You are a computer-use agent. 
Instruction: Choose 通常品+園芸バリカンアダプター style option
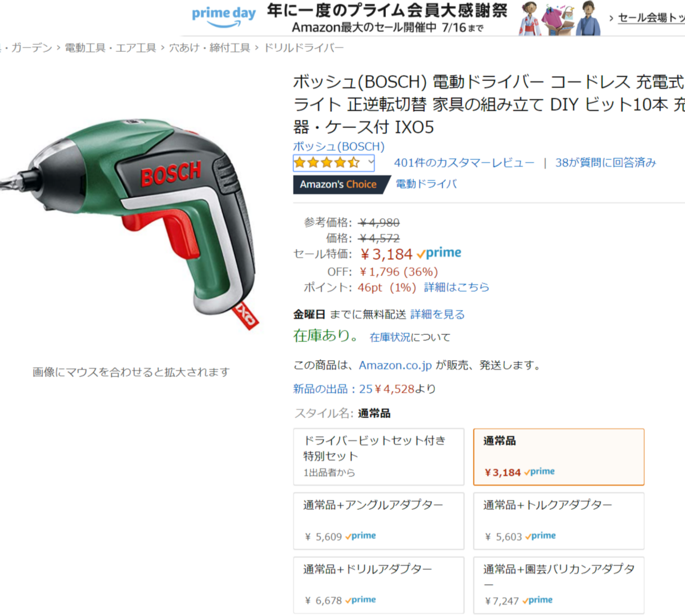(x=559, y=585)
